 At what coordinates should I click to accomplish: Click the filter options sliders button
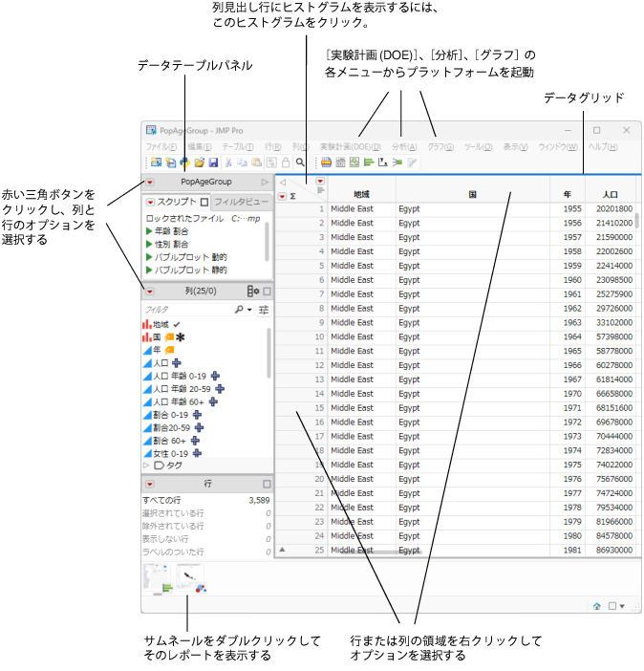(x=264, y=310)
